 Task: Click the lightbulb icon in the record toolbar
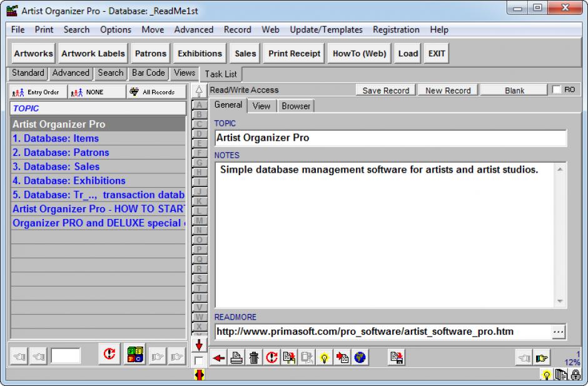[325, 357]
